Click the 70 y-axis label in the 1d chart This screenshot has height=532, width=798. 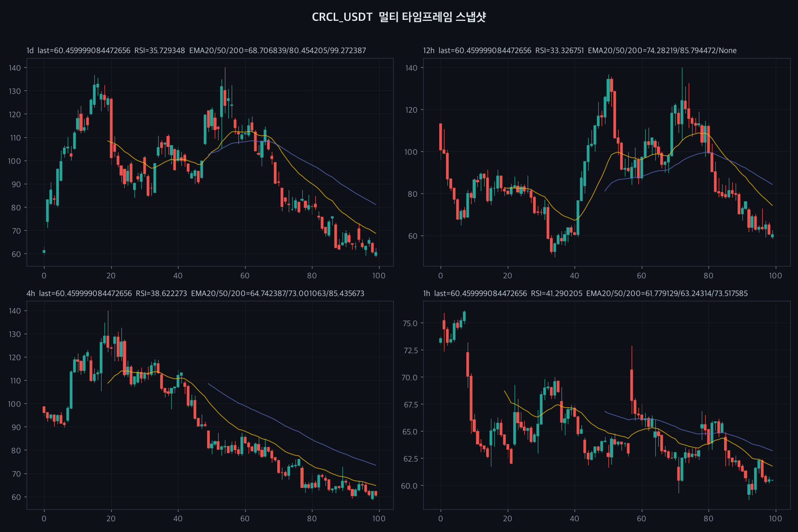click(x=16, y=230)
